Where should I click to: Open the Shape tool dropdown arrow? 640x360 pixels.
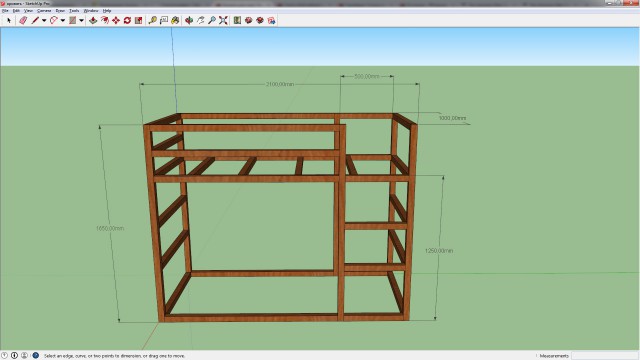click(x=81, y=20)
